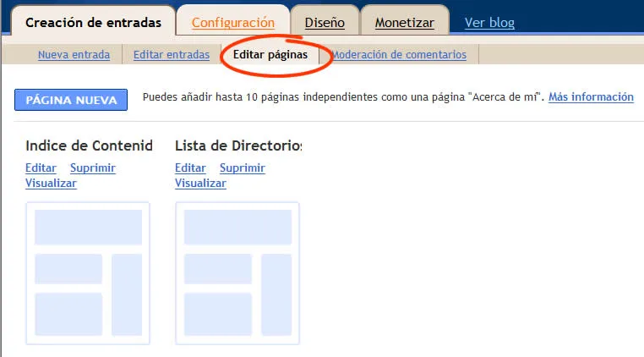
Task: Follow the Más información link
Action: coord(591,97)
